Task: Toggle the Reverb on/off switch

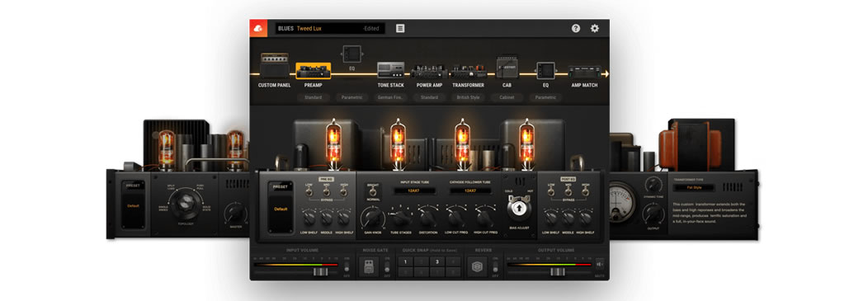Action: tap(494, 266)
